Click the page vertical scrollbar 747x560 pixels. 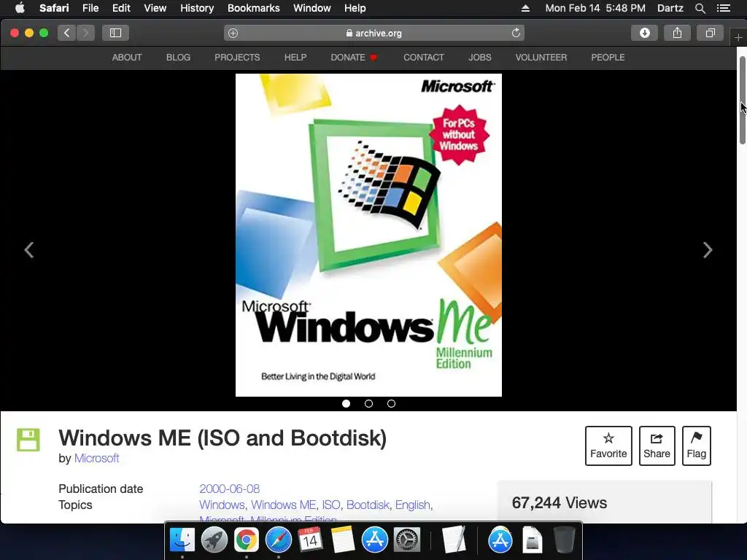[x=742, y=100]
